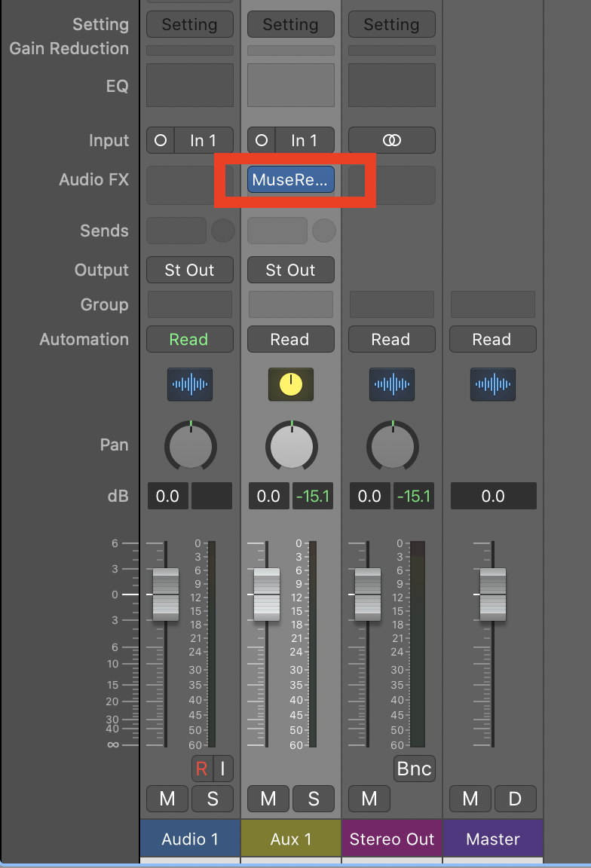Click the stereo format icon on Stereo Out

pos(391,140)
